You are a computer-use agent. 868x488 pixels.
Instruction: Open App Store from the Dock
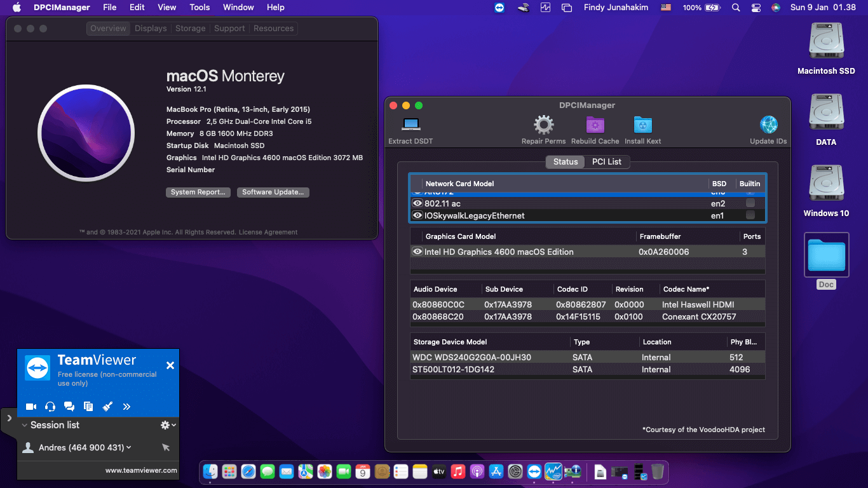pyautogui.click(x=496, y=471)
